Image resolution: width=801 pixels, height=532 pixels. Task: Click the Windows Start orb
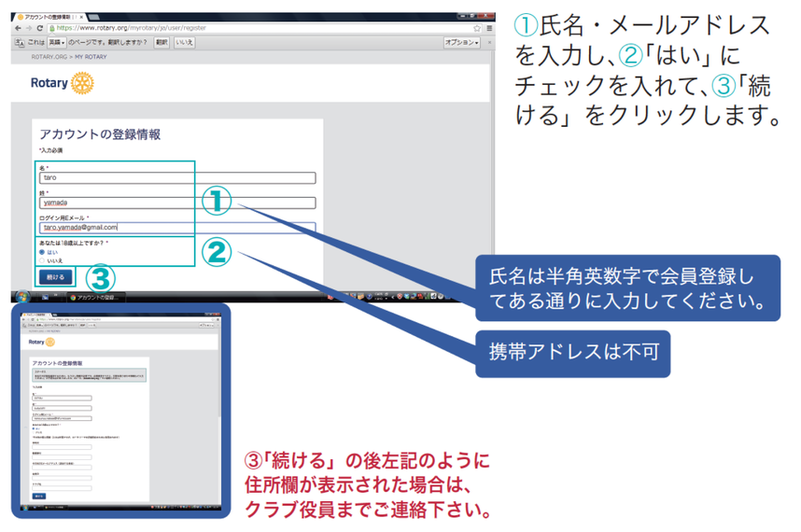tap(21, 297)
